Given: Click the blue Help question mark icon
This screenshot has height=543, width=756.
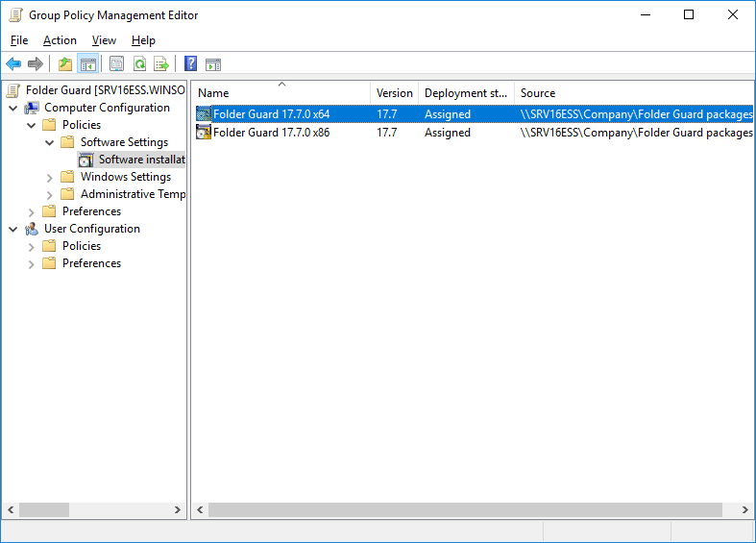Looking at the screenshot, I should point(191,63).
